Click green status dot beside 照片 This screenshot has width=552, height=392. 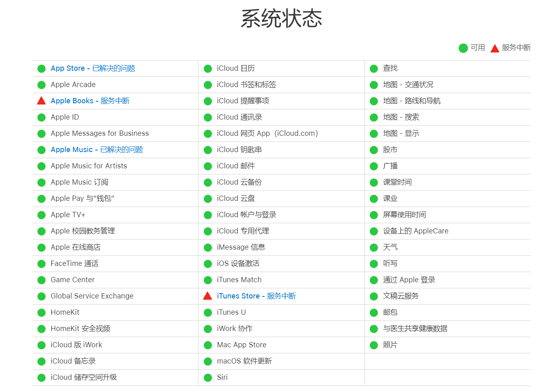[x=374, y=345]
